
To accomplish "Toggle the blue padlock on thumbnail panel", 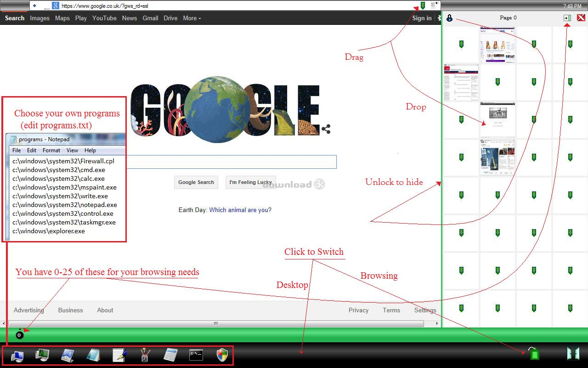I will point(449,18).
